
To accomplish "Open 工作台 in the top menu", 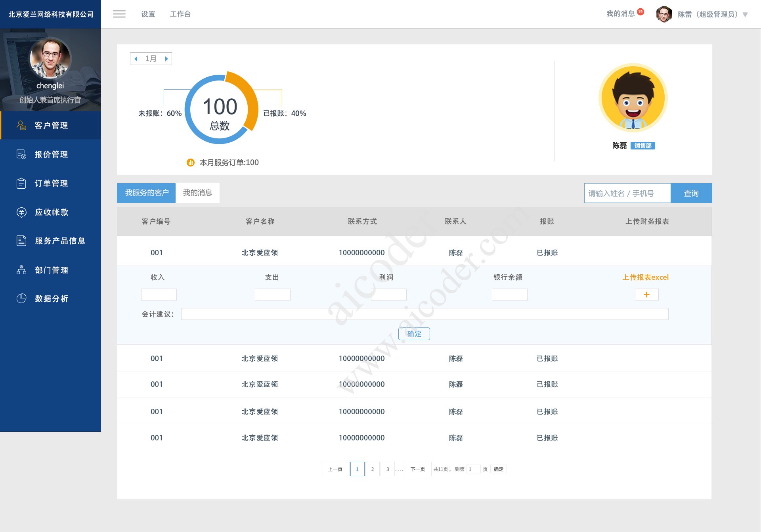I will click(180, 14).
